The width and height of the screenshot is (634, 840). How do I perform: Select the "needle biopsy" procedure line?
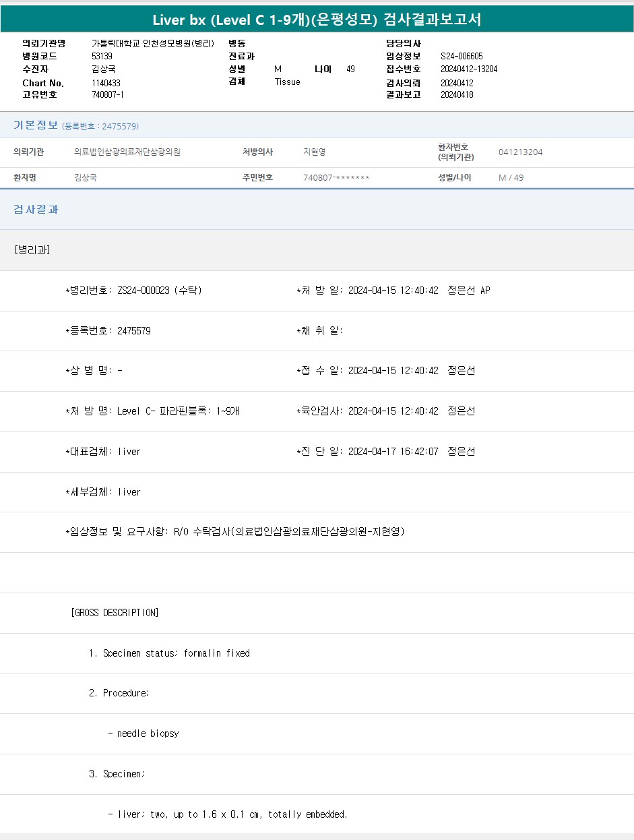point(144,733)
